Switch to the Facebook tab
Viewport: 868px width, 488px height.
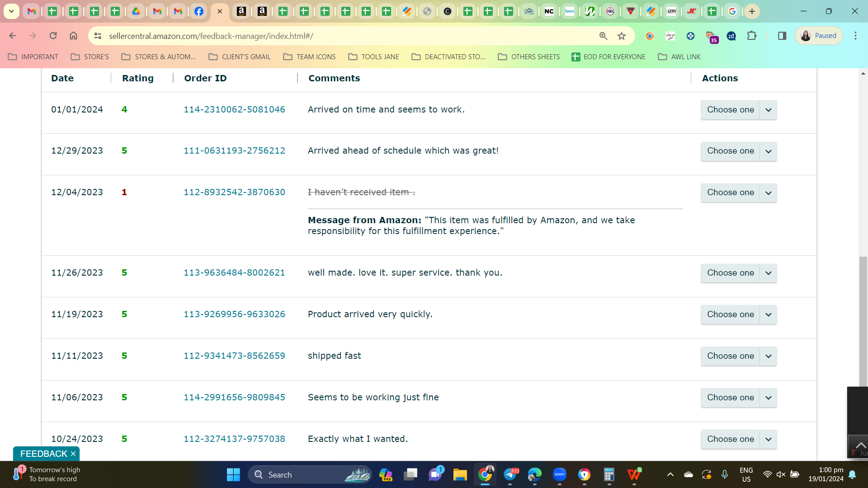tap(198, 11)
